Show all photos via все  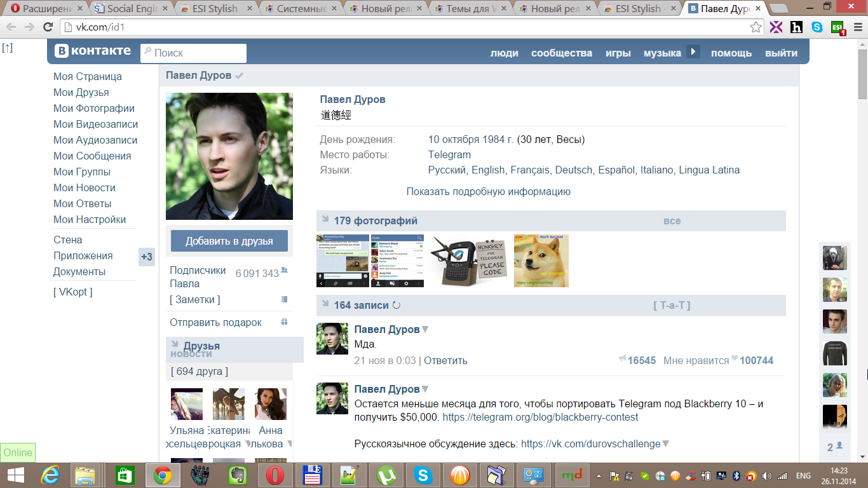tap(672, 220)
